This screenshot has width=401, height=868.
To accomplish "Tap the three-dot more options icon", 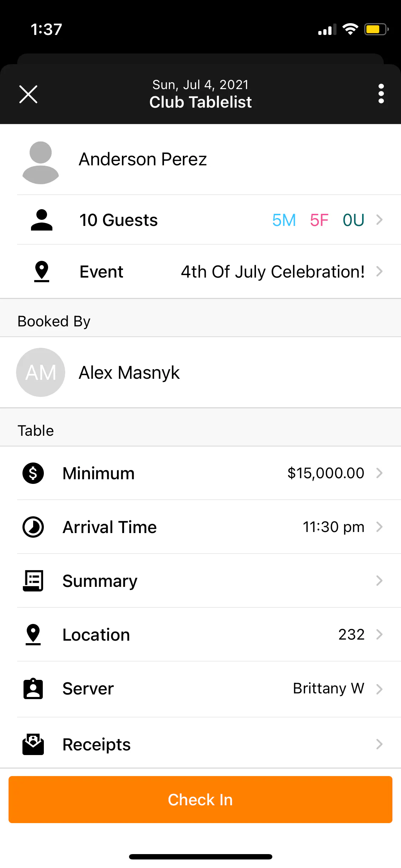I will pyautogui.click(x=381, y=94).
